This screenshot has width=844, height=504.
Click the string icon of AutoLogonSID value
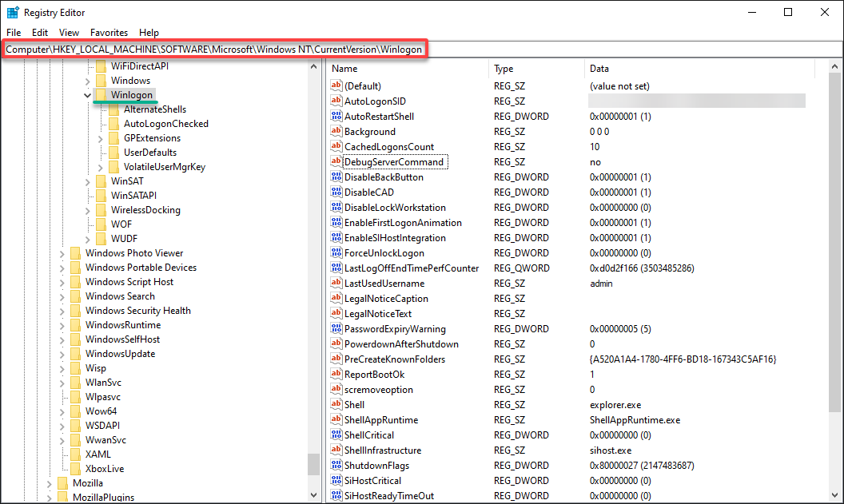(x=336, y=101)
